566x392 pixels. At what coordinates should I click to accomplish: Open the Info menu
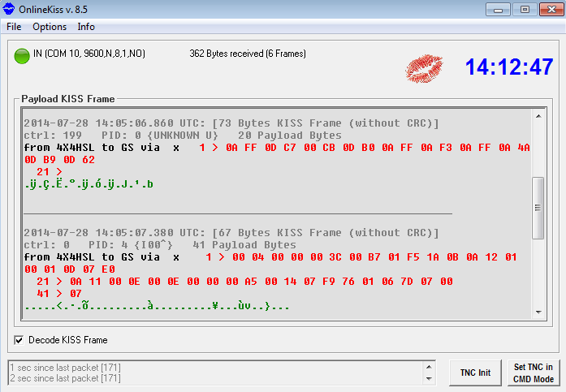[86, 27]
